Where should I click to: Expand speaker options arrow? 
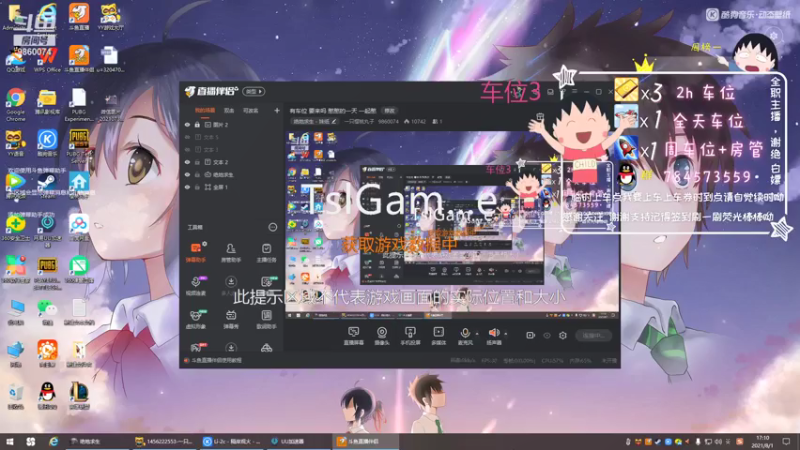point(506,334)
